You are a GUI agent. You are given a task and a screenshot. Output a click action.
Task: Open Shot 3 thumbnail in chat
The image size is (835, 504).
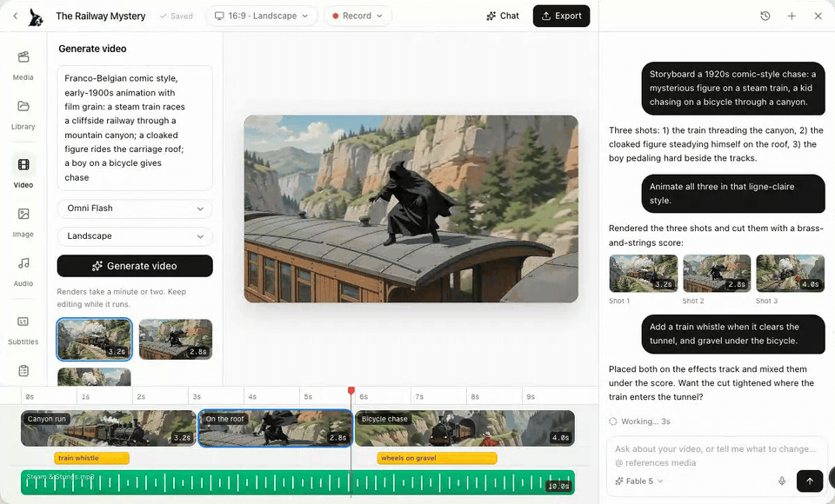point(791,274)
